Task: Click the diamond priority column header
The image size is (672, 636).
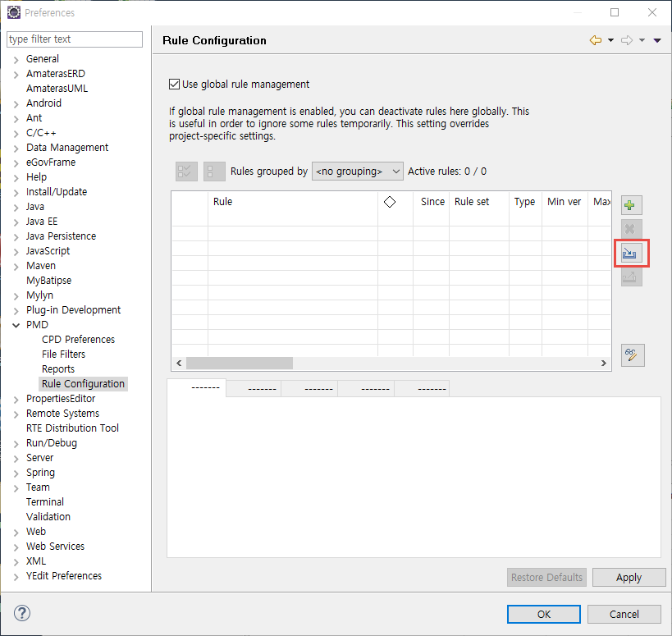Action: pyautogui.click(x=390, y=202)
